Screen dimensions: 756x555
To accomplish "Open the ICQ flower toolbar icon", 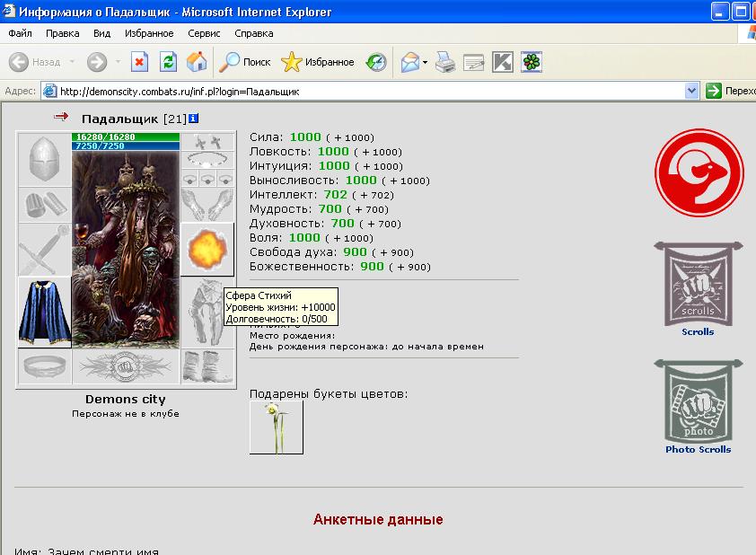I will [532, 62].
